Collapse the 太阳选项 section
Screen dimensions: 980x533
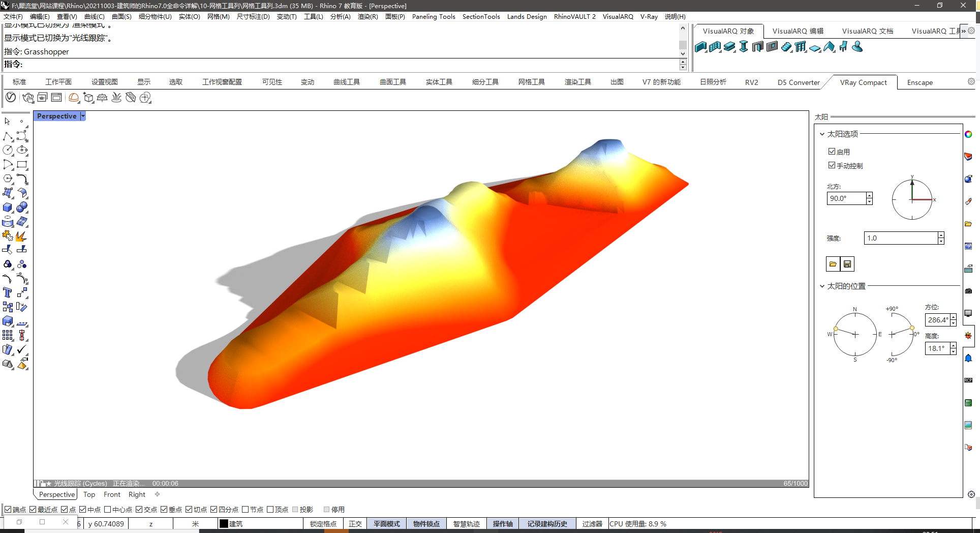click(822, 134)
